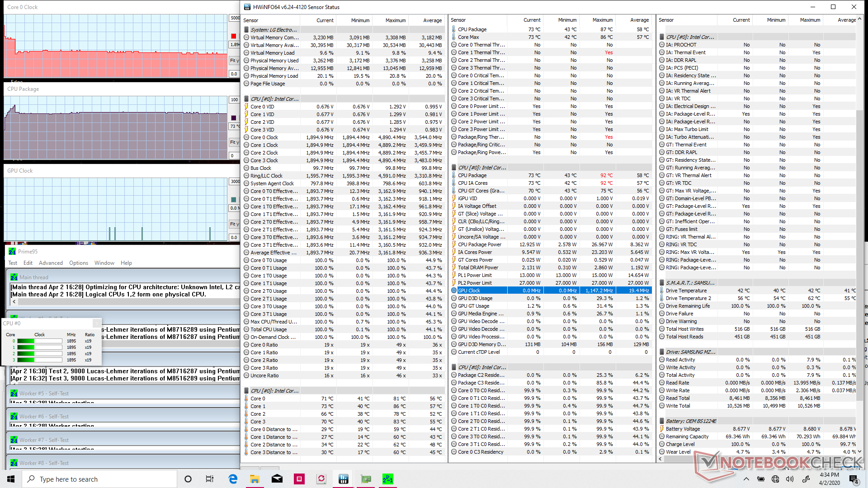Open the Advanced menu in Prime95
This screenshot has height=488, width=868.
pos(51,263)
